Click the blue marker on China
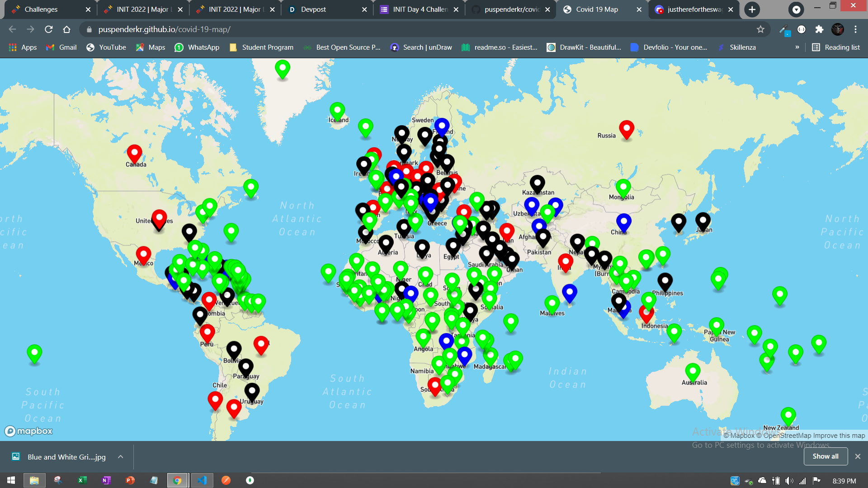 (623, 222)
